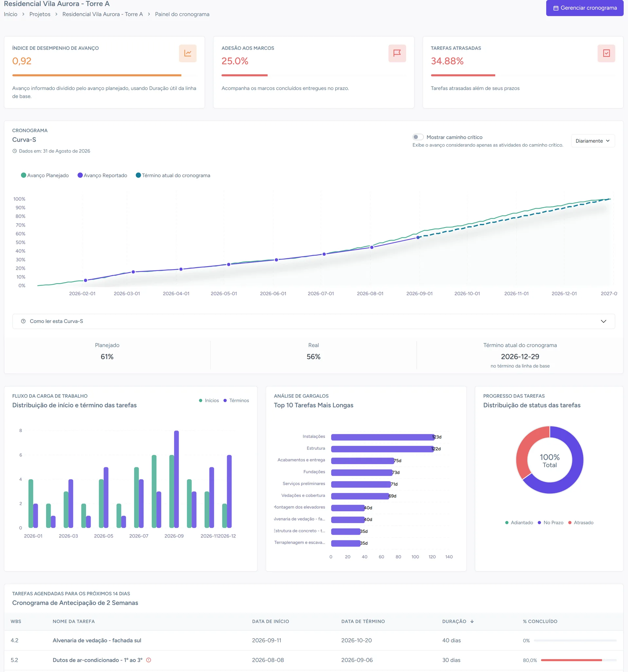Enable the Mostrar caminho crítico switch
628x672 pixels.
coord(418,137)
